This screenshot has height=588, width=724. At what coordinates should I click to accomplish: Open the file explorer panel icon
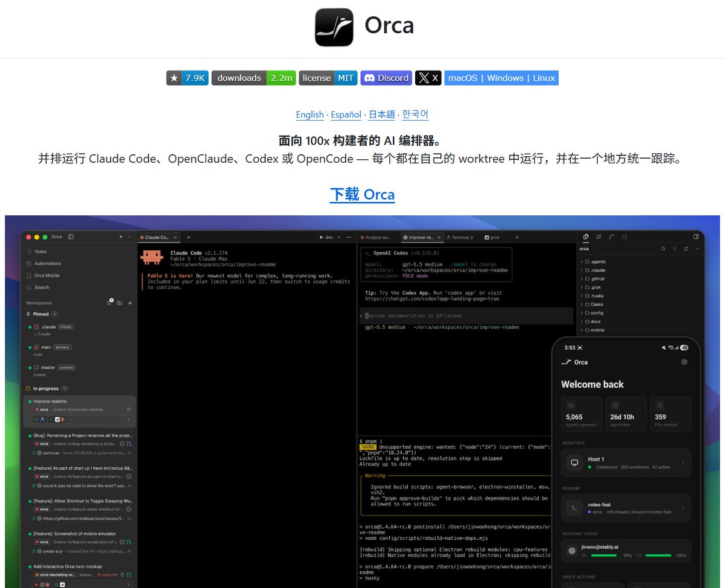tap(585, 237)
